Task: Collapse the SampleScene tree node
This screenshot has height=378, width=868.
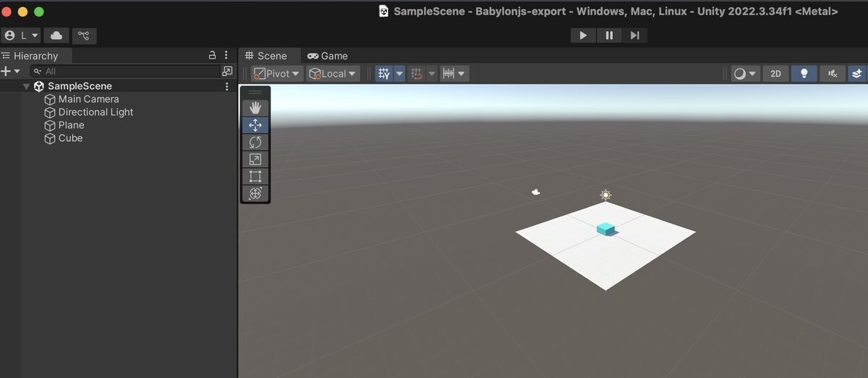Action: (x=26, y=86)
